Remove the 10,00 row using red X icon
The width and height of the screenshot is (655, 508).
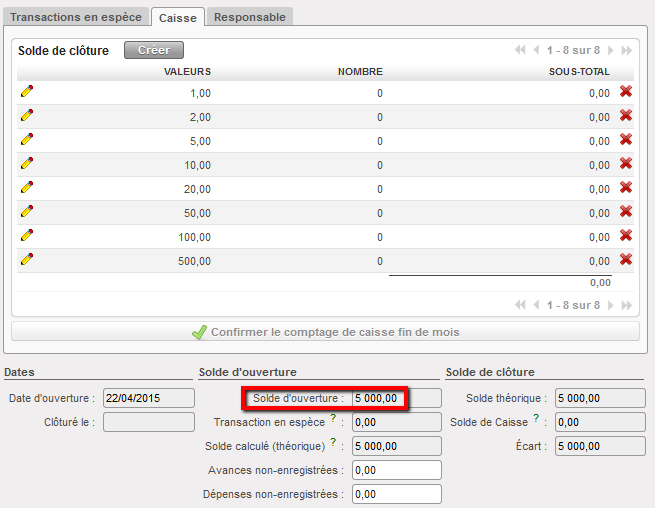pos(626,164)
